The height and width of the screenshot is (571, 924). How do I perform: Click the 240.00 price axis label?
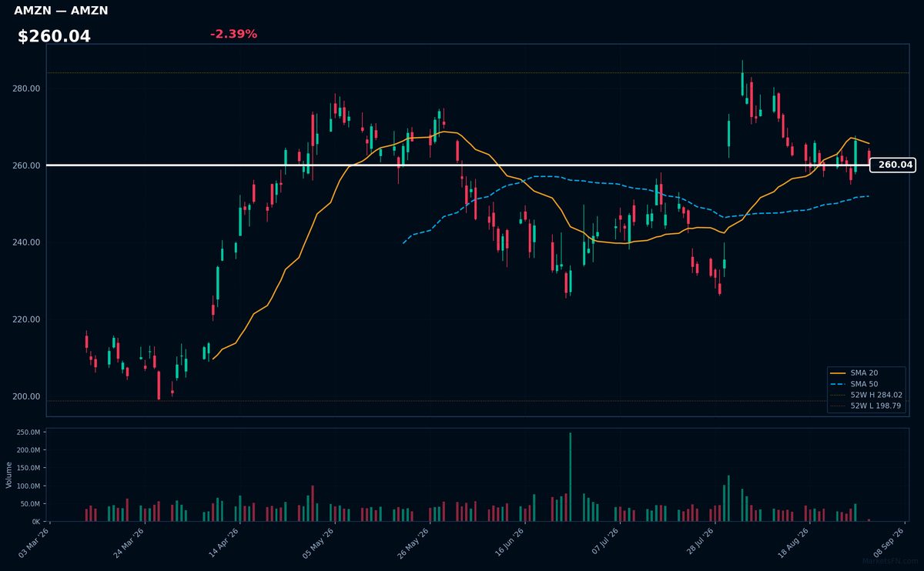pos(28,242)
